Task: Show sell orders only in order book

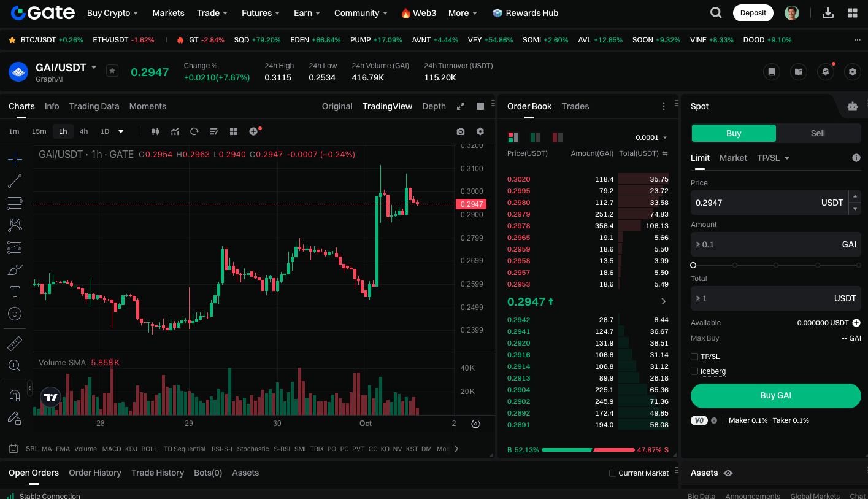Action: click(x=558, y=137)
